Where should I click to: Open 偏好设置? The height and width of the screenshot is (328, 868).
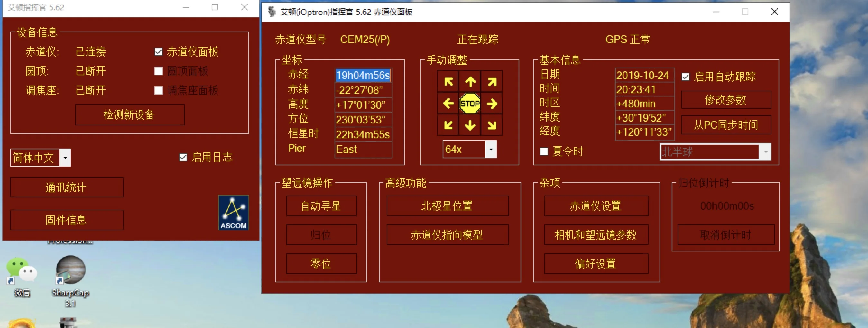[596, 264]
